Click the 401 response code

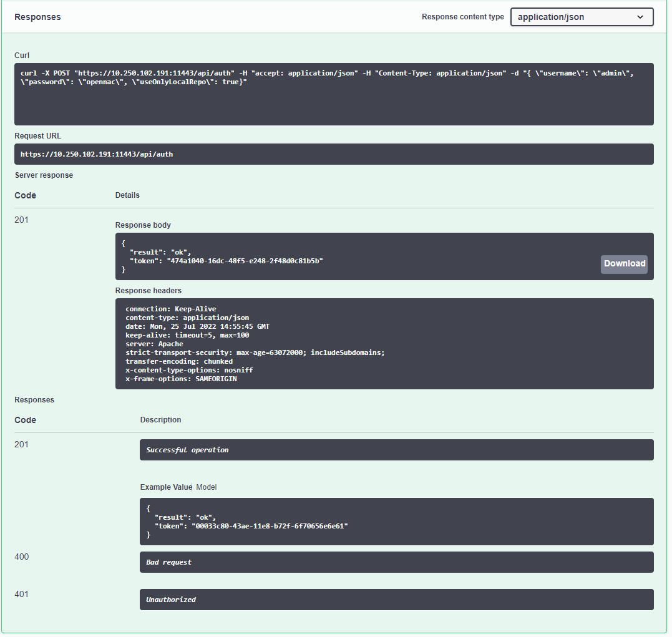point(22,595)
